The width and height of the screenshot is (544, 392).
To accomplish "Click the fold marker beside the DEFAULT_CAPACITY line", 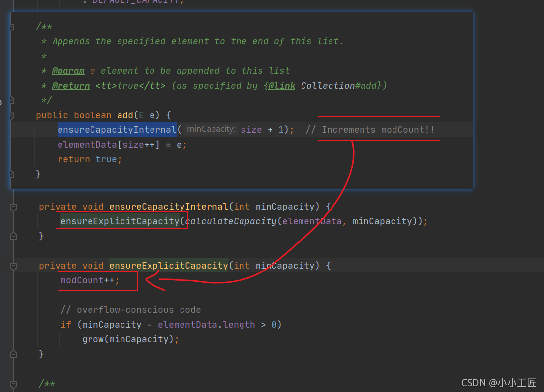I will pyautogui.click(x=13, y=2).
